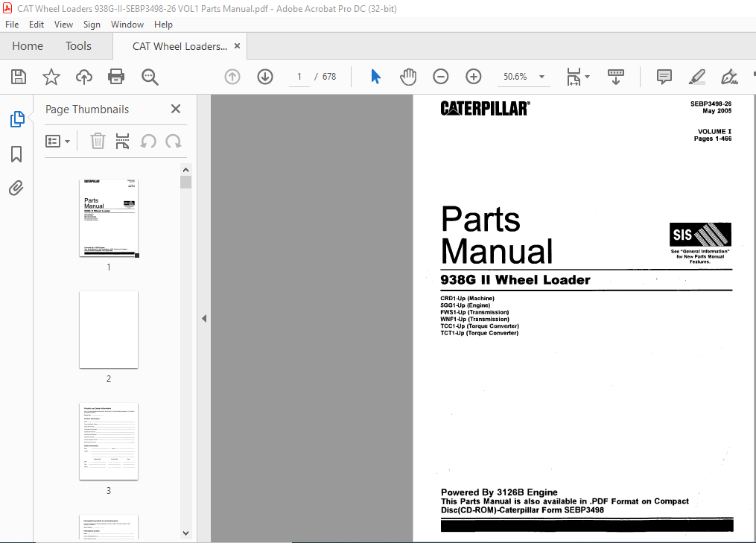This screenshot has height=543, width=756.
Task: Go to the previous page with up arrow
Action: [x=232, y=77]
